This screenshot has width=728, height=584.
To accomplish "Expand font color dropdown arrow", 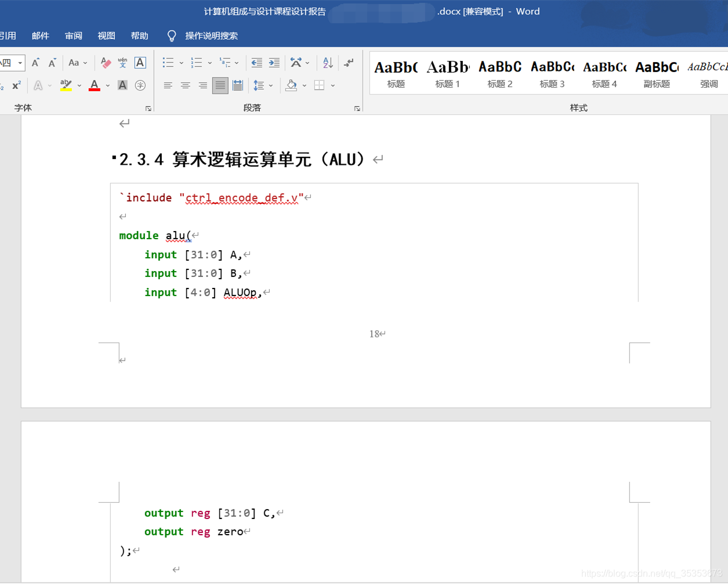I will point(107,85).
